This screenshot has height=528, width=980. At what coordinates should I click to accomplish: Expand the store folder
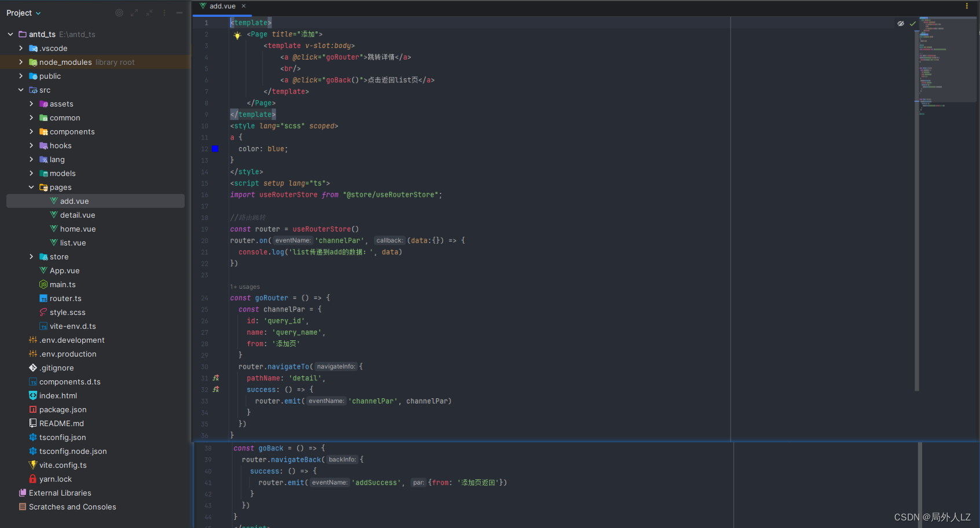point(31,256)
